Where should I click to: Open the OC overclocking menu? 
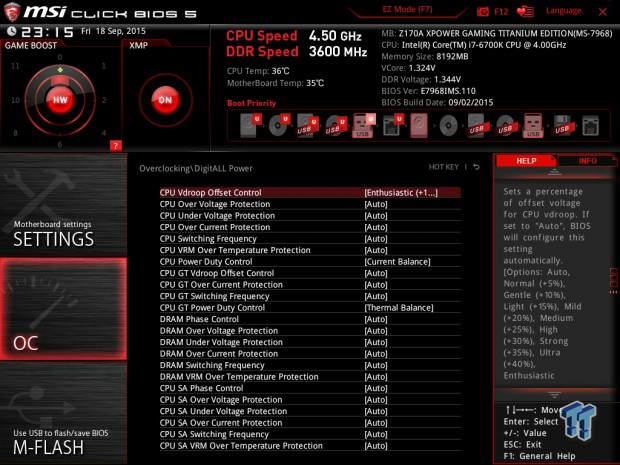[63, 309]
